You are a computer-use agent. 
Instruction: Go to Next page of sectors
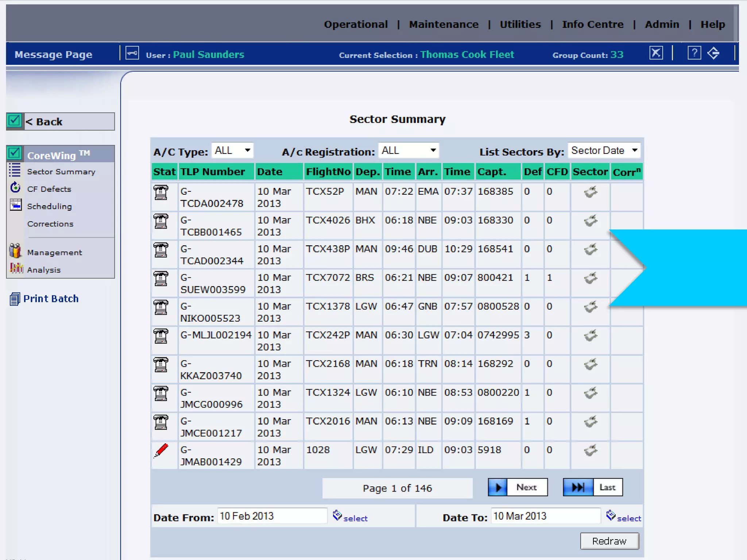[518, 487]
